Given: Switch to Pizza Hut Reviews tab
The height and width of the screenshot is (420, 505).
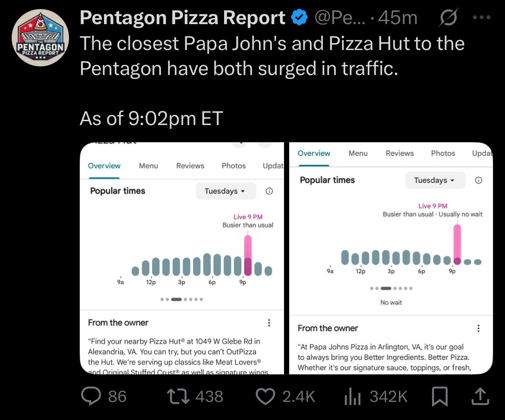Looking at the screenshot, I should pyautogui.click(x=190, y=166).
